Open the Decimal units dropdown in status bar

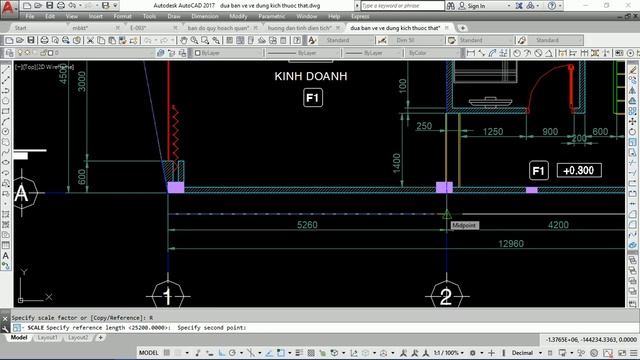coord(526,353)
